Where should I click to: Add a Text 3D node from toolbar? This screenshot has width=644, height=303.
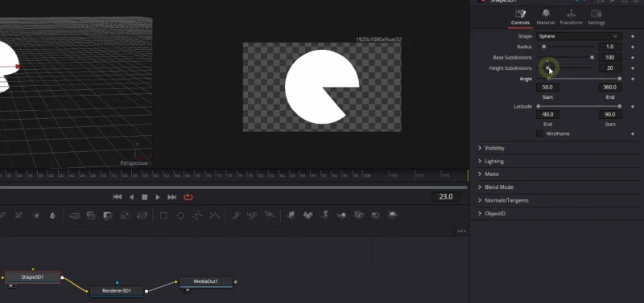click(325, 215)
